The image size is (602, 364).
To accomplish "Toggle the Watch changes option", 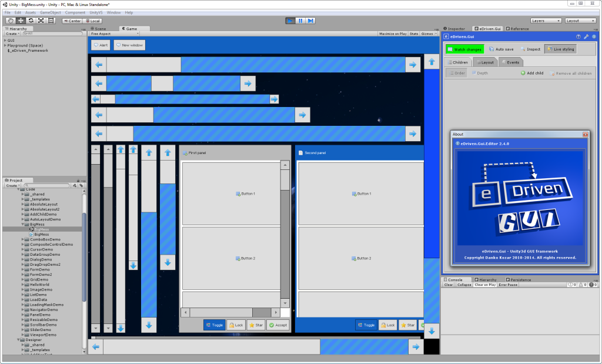I will click(x=464, y=49).
